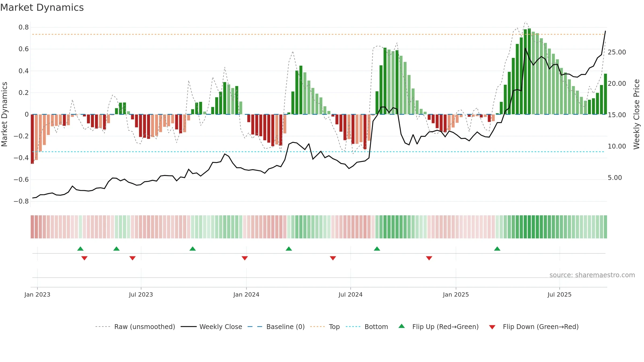Click the orange dashed Top threshold line
Screen dimensions: 644x362
(318, 34)
